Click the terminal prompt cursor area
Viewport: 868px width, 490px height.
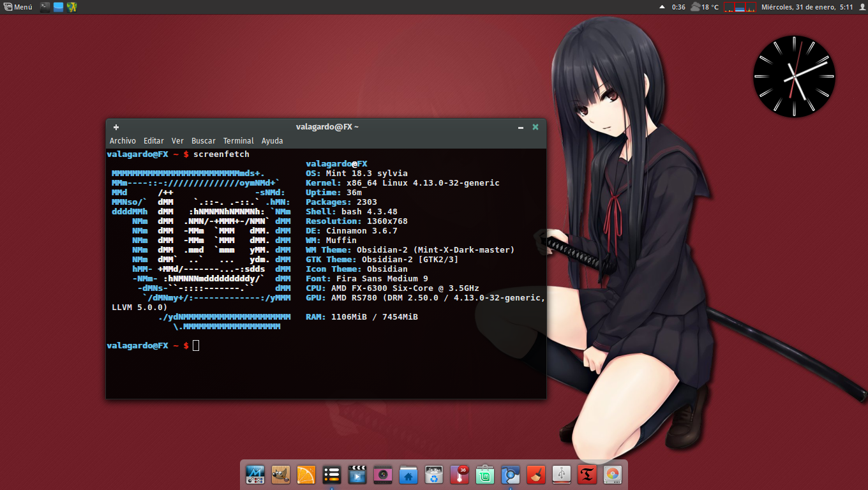click(x=196, y=345)
